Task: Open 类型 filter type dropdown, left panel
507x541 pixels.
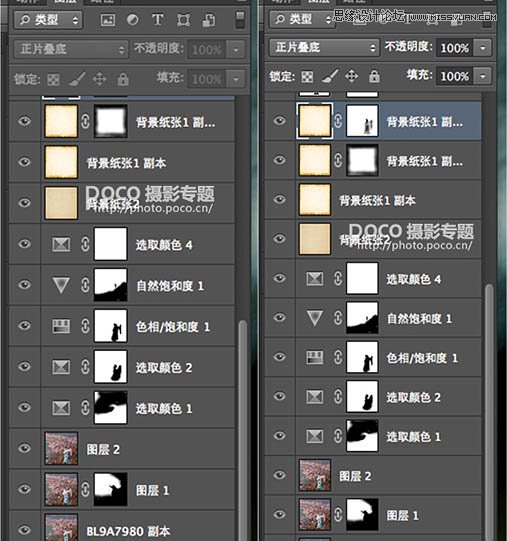Action: click(48, 20)
